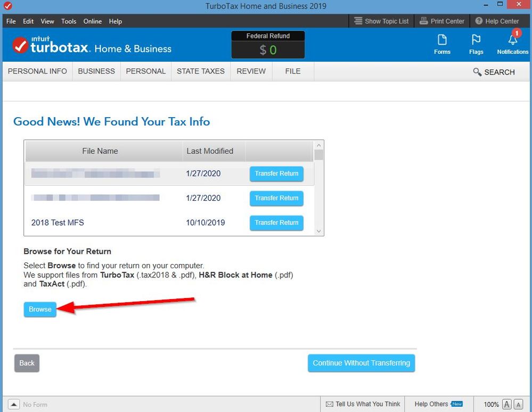Switch to the PERSONAL INFO tab

click(x=37, y=71)
